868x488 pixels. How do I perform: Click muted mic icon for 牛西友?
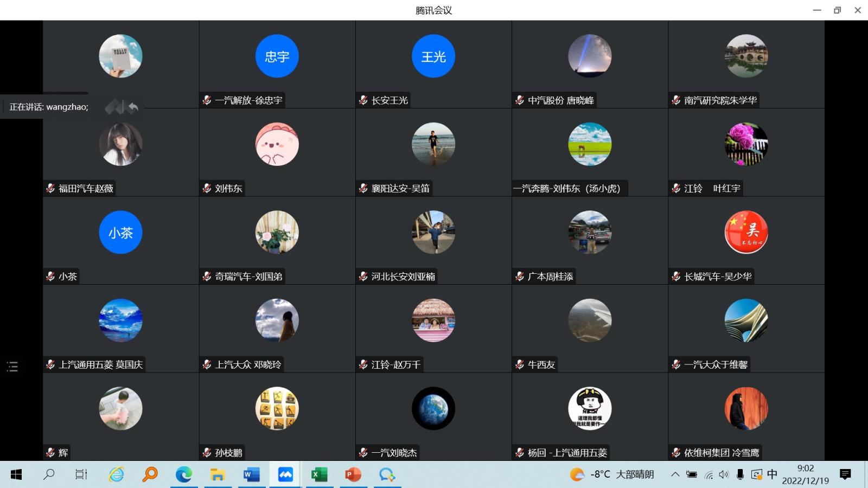click(520, 364)
